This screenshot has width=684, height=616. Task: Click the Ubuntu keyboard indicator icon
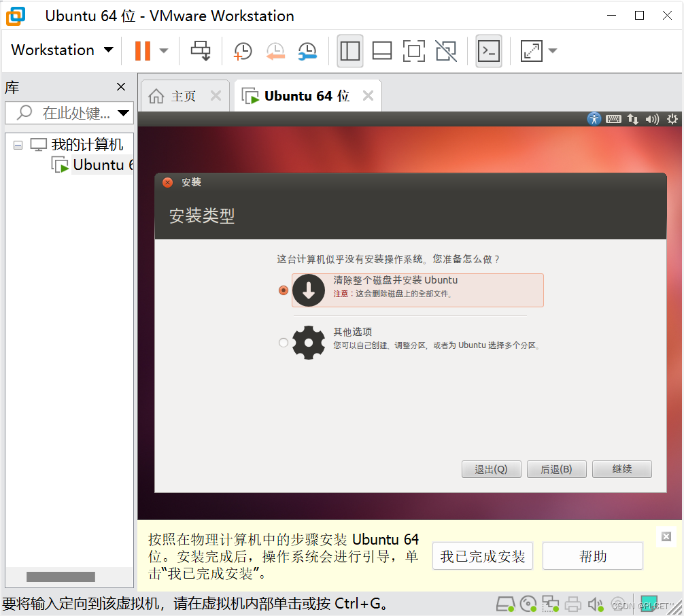pos(613,119)
